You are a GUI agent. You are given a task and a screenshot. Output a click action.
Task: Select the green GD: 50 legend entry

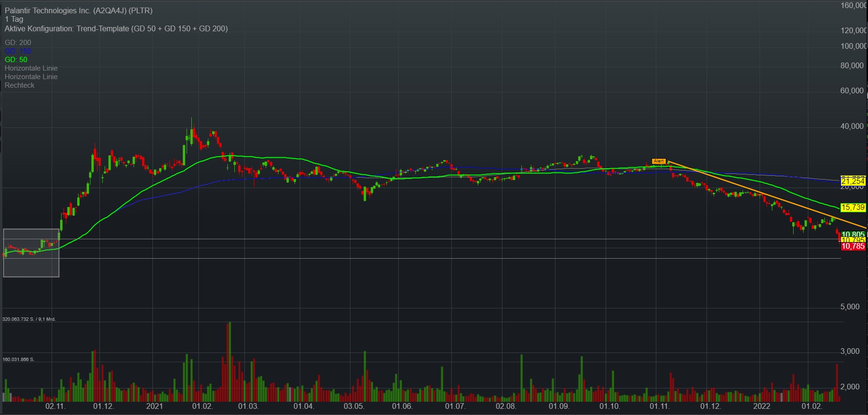tap(16, 60)
